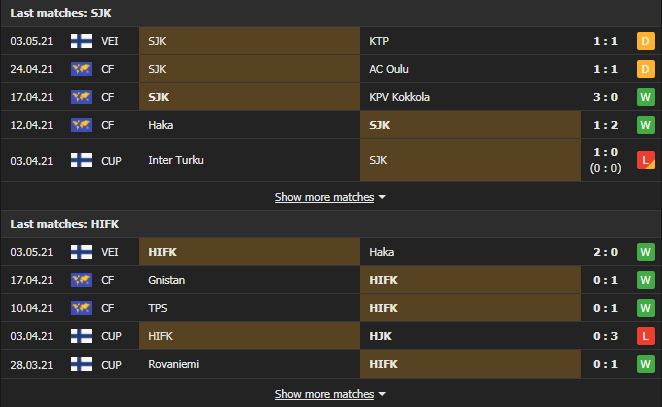Click win badge for Rovaniemi vs HIFK
662x407 pixels.
coord(646,364)
